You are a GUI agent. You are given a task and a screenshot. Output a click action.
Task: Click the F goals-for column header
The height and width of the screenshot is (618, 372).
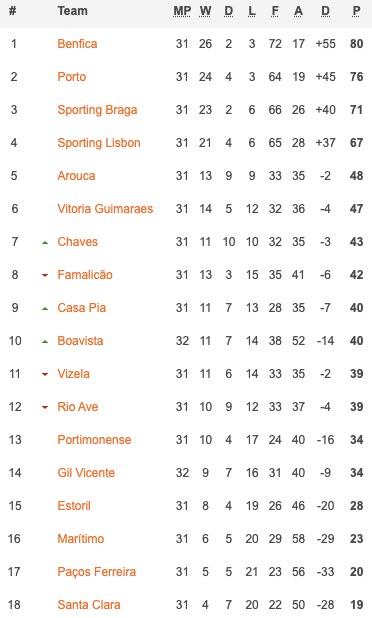pos(275,11)
